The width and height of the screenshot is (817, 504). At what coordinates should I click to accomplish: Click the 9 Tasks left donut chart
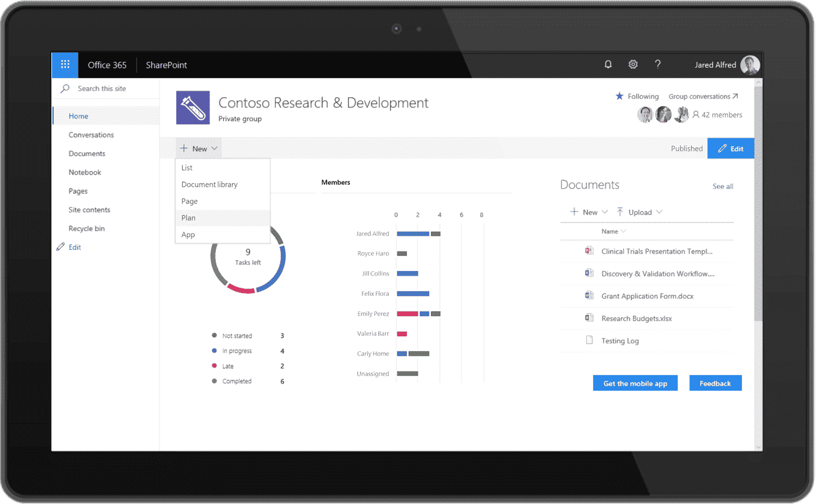tap(248, 257)
